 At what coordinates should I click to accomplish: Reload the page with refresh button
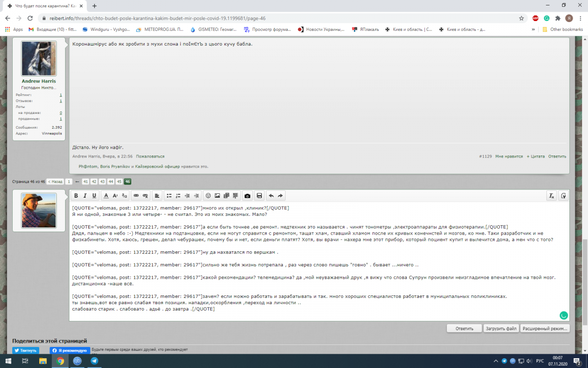(x=30, y=18)
